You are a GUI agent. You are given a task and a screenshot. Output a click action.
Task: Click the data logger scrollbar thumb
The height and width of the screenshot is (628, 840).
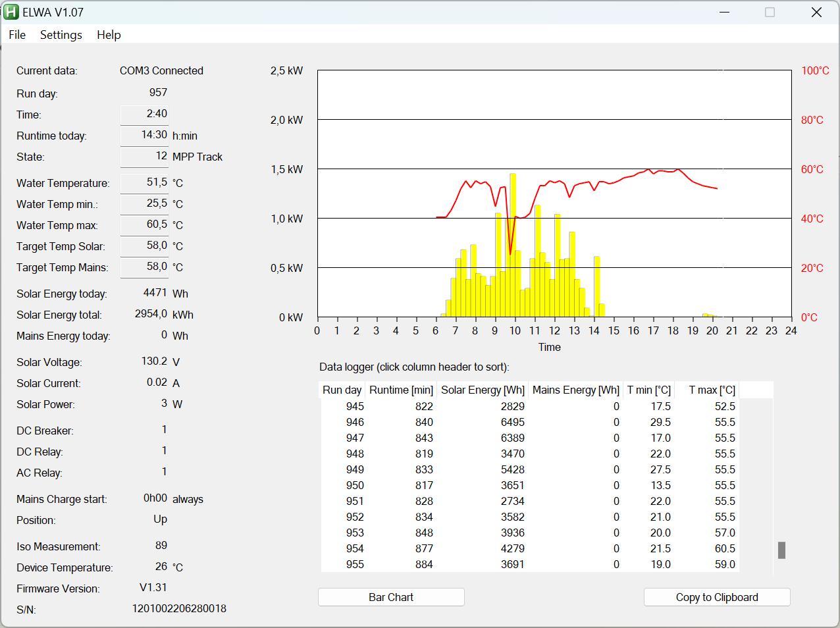click(x=781, y=550)
